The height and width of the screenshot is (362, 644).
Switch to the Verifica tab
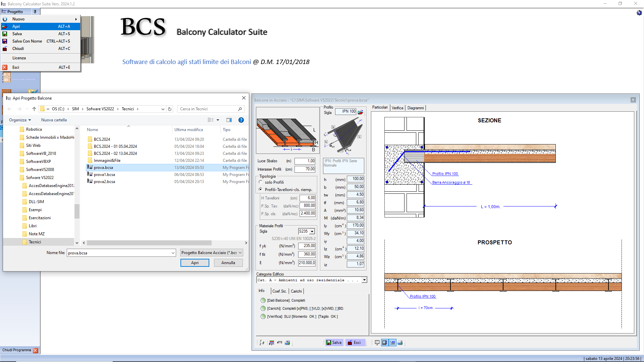(397, 108)
